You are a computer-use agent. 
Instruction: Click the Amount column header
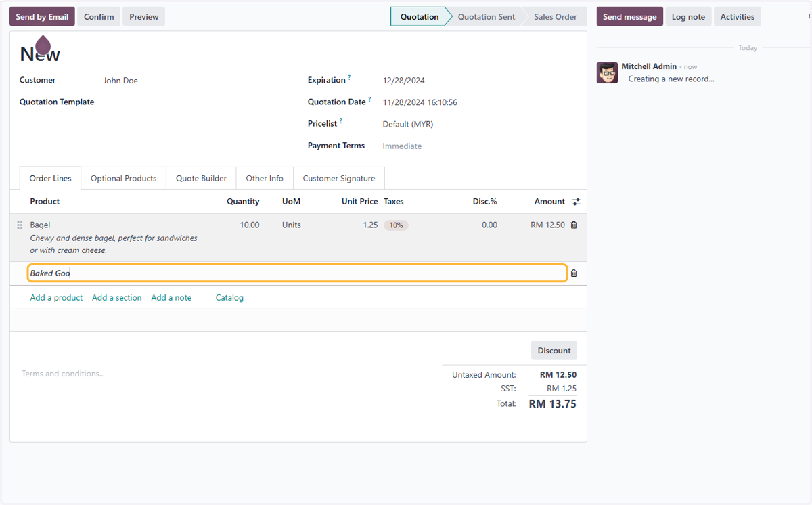click(x=549, y=201)
